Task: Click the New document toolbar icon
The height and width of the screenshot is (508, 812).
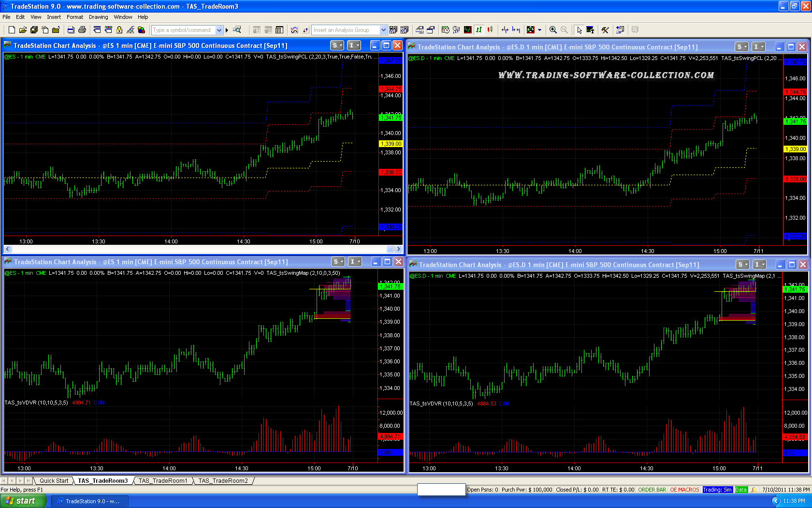Action: tap(12, 30)
